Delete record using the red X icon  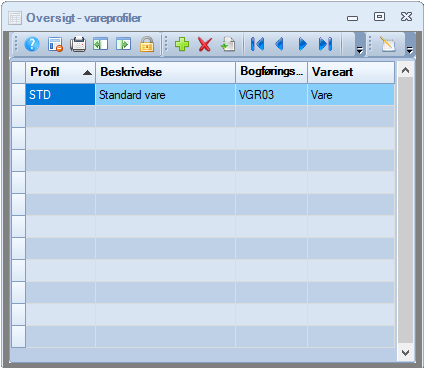point(205,44)
